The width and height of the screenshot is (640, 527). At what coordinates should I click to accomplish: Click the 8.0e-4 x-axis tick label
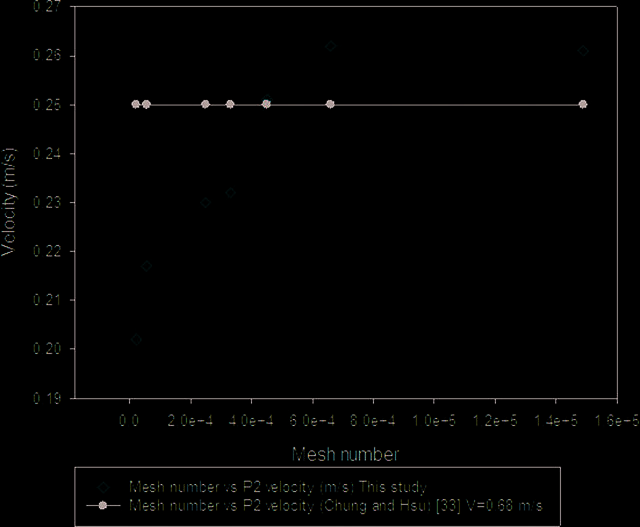tap(373, 421)
